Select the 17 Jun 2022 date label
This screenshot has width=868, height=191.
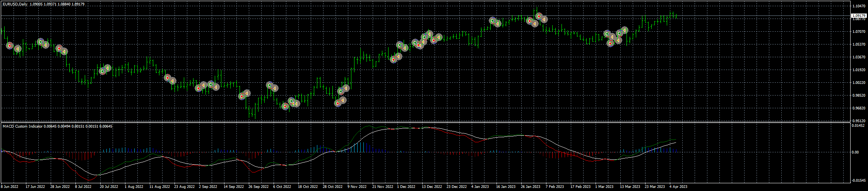(x=35, y=187)
